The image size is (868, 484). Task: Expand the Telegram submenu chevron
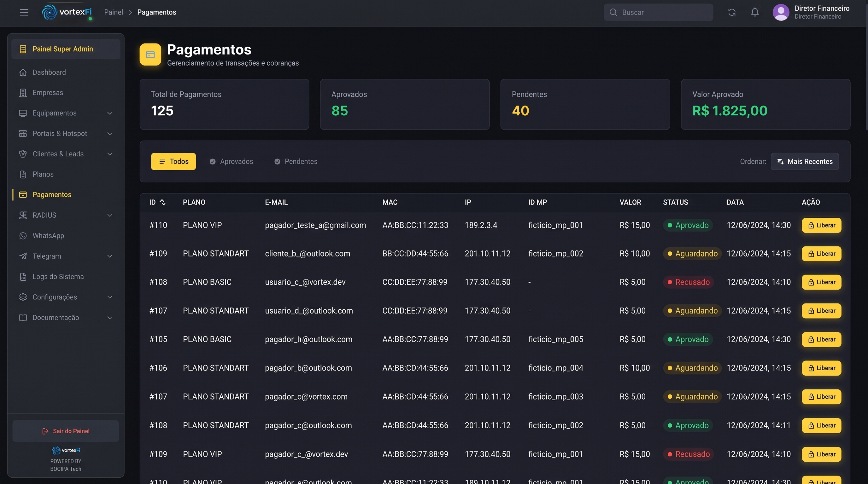[x=110, y=256]
